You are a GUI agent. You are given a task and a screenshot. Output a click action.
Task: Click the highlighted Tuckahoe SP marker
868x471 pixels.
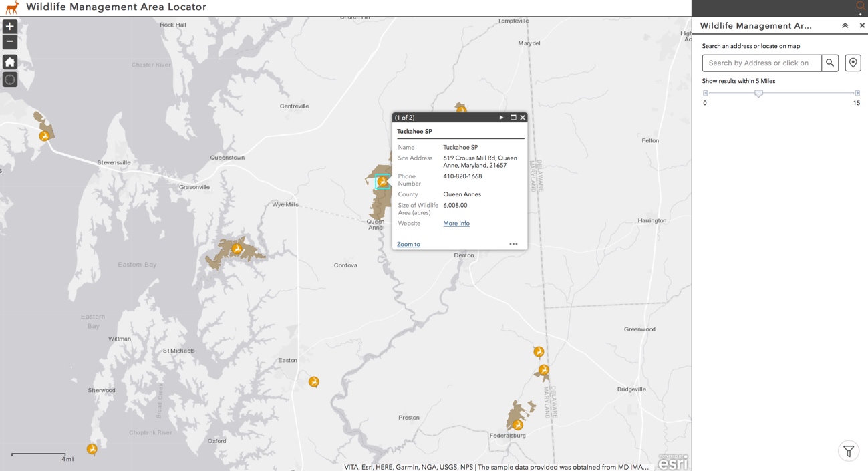[x=382, y=181]
